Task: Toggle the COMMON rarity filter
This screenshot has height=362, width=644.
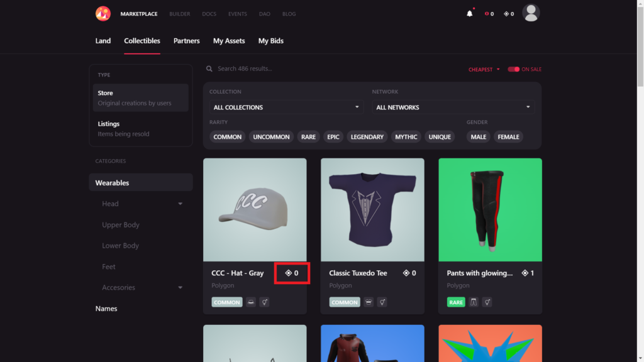Action: click(228, 136)
